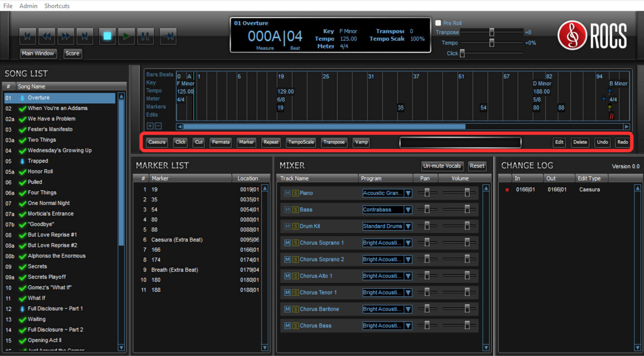
Task: Open the File menu
Action: pyautogui.click(x=7, y=6)
